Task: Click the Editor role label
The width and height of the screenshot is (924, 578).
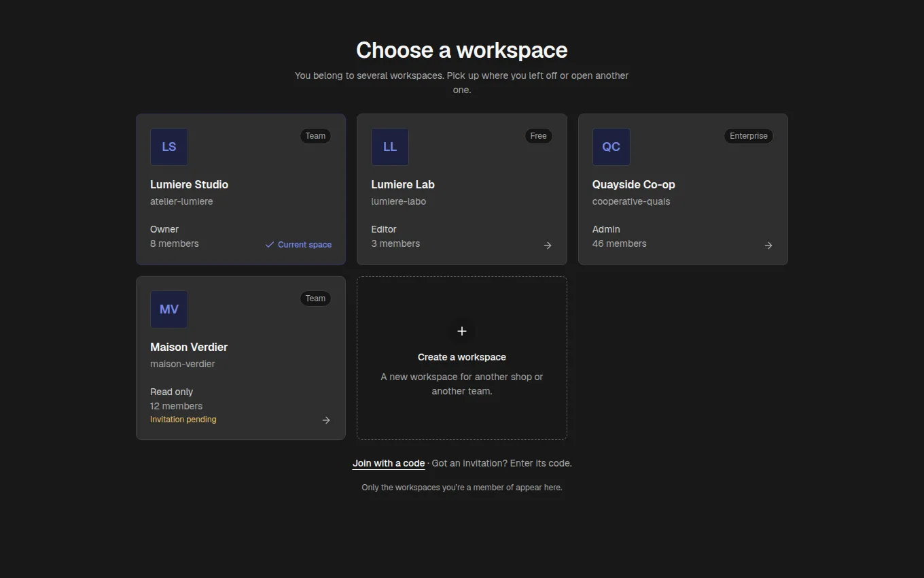Action: click(384, 229)
